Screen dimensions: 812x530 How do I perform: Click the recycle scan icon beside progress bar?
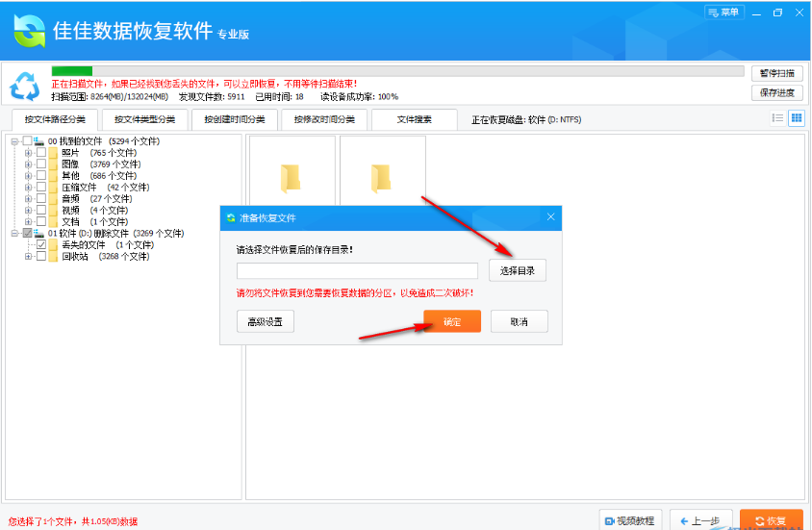pyautogui.click(x=24, y=86)
